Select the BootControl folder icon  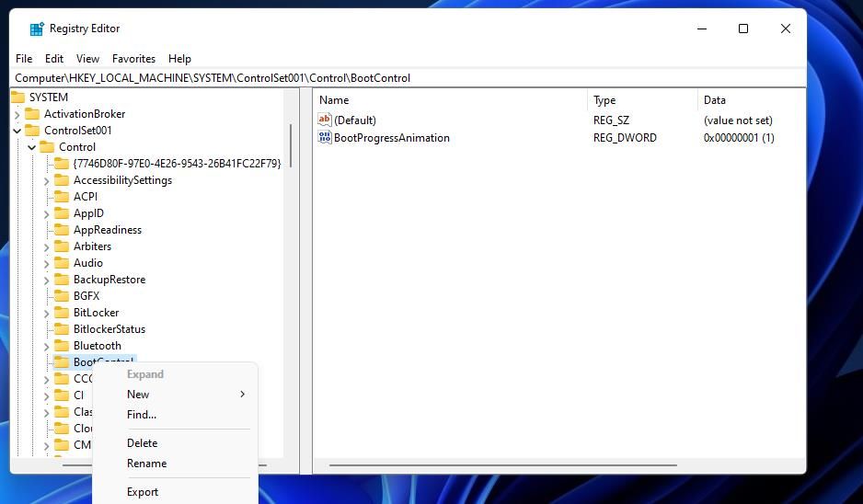click(x=62, y=362)
